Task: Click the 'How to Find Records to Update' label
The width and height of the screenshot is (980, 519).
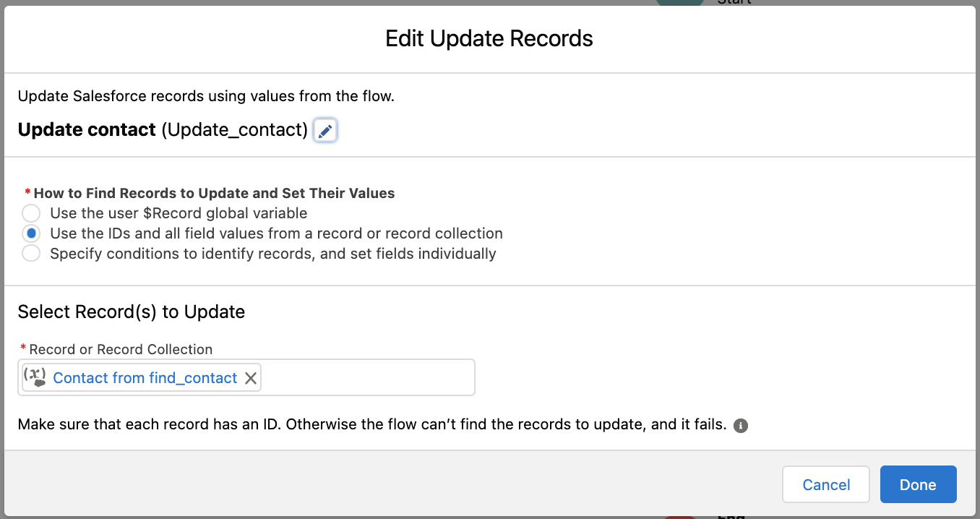Action: pos(214,193)
